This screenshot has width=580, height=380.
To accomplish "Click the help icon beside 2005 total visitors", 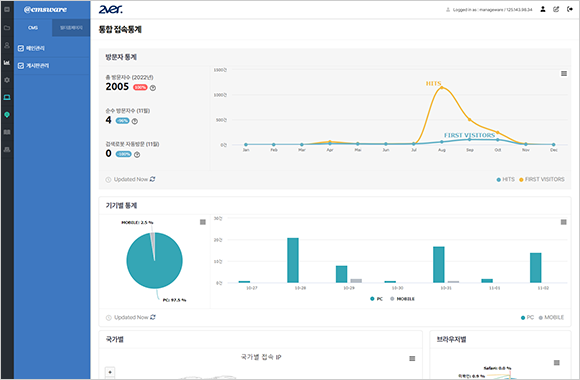I will pos(153,88).
